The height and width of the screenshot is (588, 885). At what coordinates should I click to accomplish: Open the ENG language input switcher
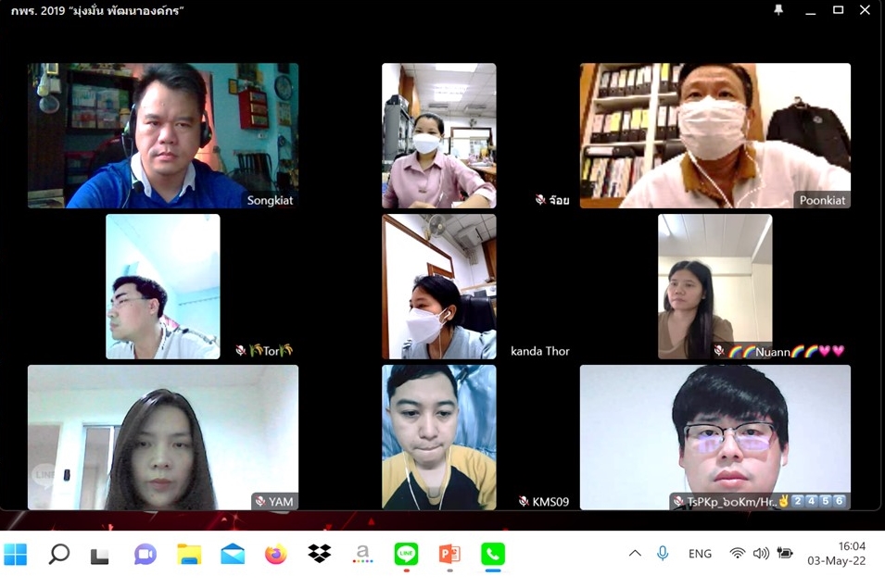700,554
